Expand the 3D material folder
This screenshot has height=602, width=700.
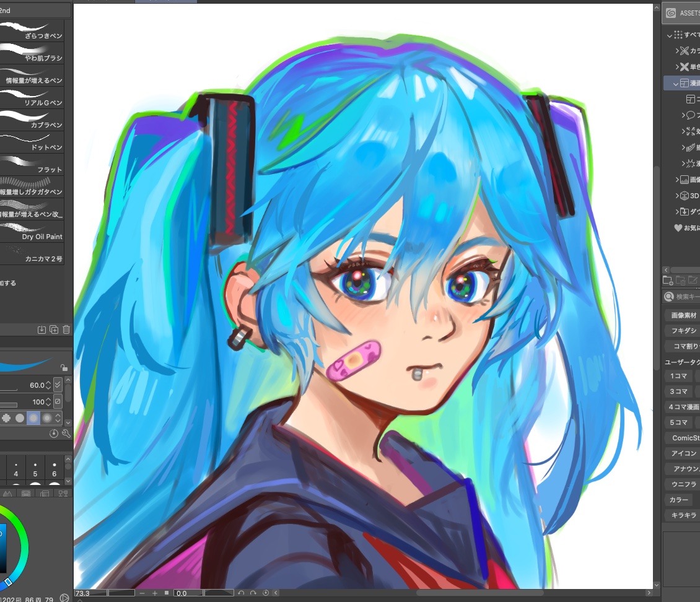(x=677, y=196)
